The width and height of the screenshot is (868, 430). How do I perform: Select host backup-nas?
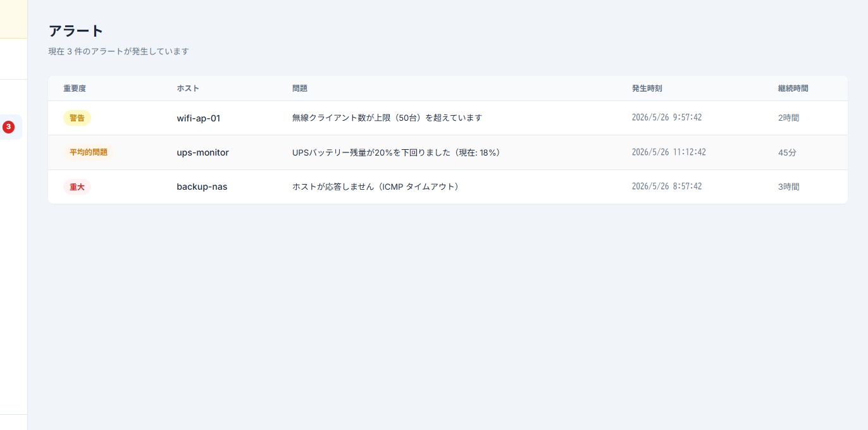pyautogui.click(x=202, y=187)
